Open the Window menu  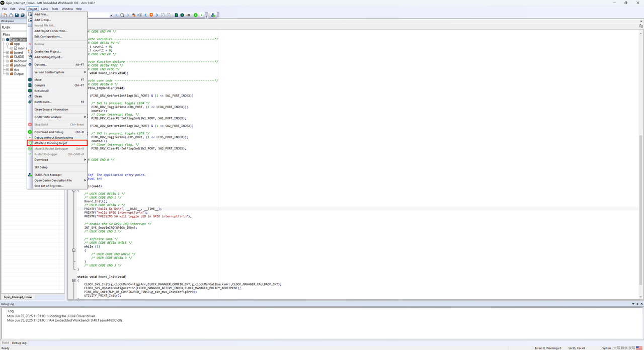pos(67,9)
